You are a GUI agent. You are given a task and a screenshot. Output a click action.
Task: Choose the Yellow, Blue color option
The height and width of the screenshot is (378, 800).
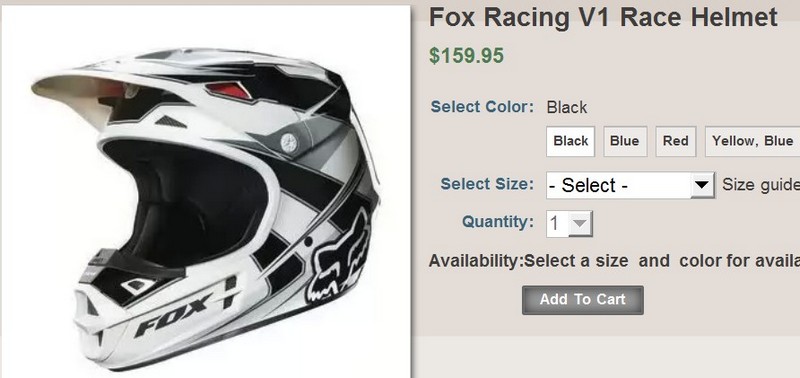(753, 141)
